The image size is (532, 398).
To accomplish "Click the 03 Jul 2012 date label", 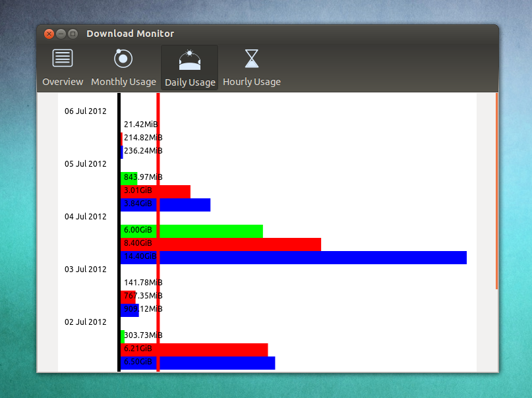I will point(86,269).
